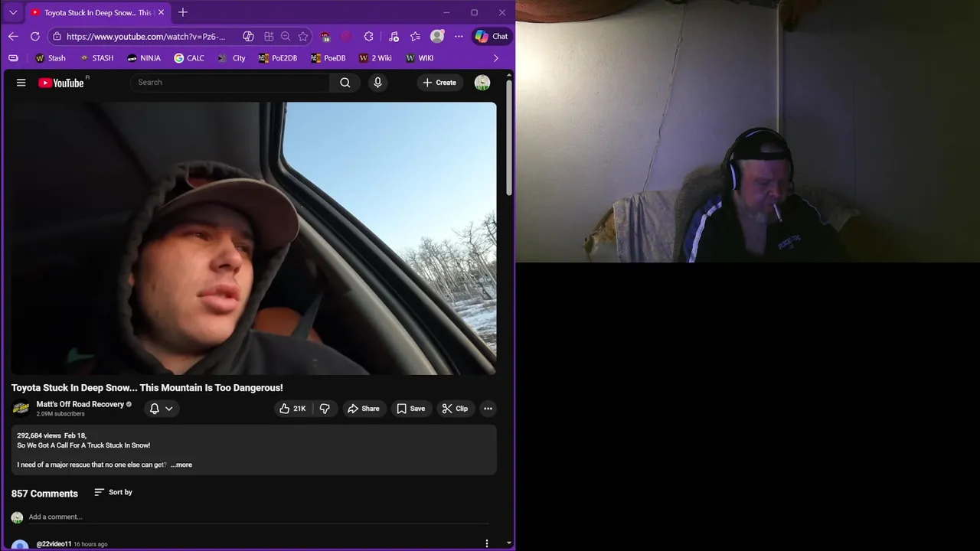Screen dimensions: 980x551
Task: Click the webcam feed panel
Action: [748, 131]
